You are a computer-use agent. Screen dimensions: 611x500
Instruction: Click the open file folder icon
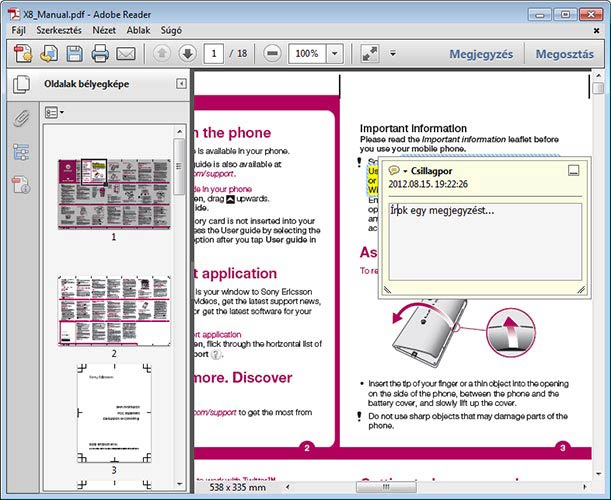[x=49, y=53]
